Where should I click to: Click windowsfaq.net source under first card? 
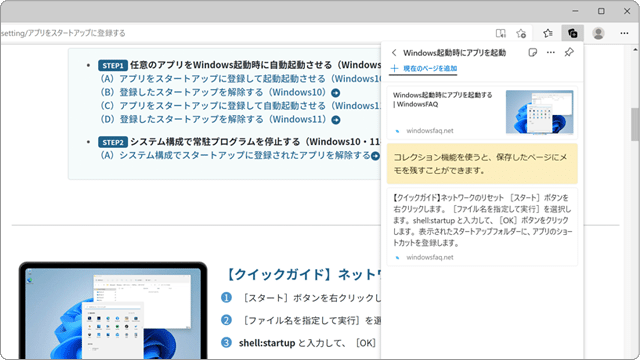click(x=429, y=131)
